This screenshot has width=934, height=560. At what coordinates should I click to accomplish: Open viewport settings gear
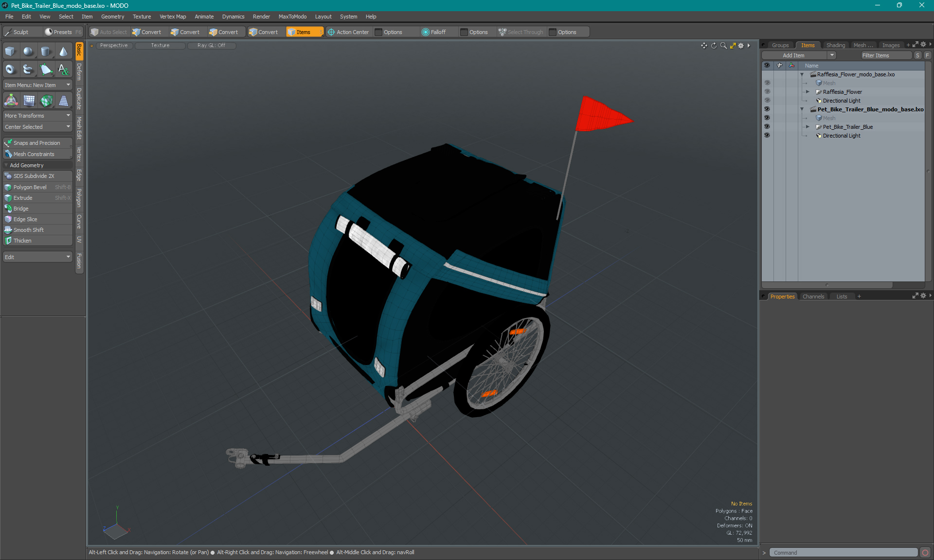pyautogui.click(x=741, y=46)
